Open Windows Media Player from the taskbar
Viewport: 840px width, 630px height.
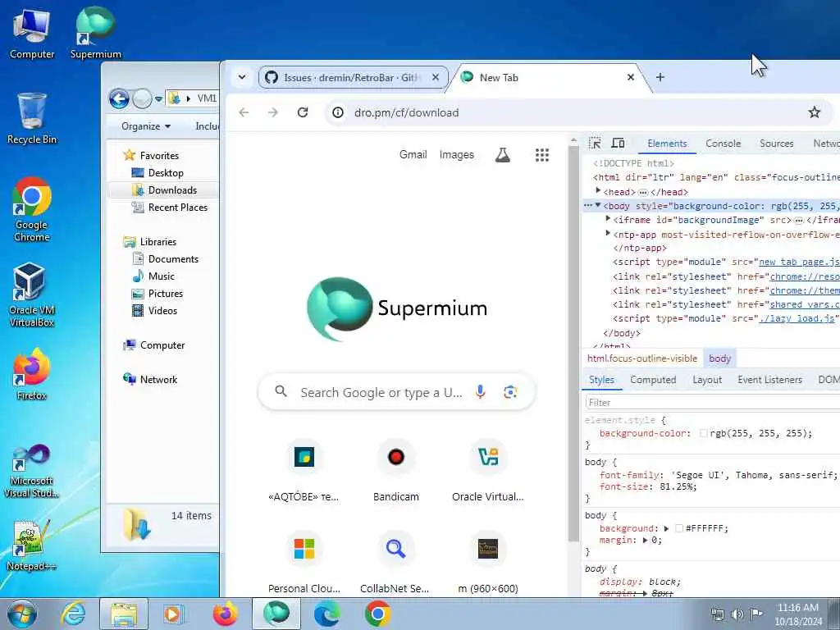click(173, 614)
